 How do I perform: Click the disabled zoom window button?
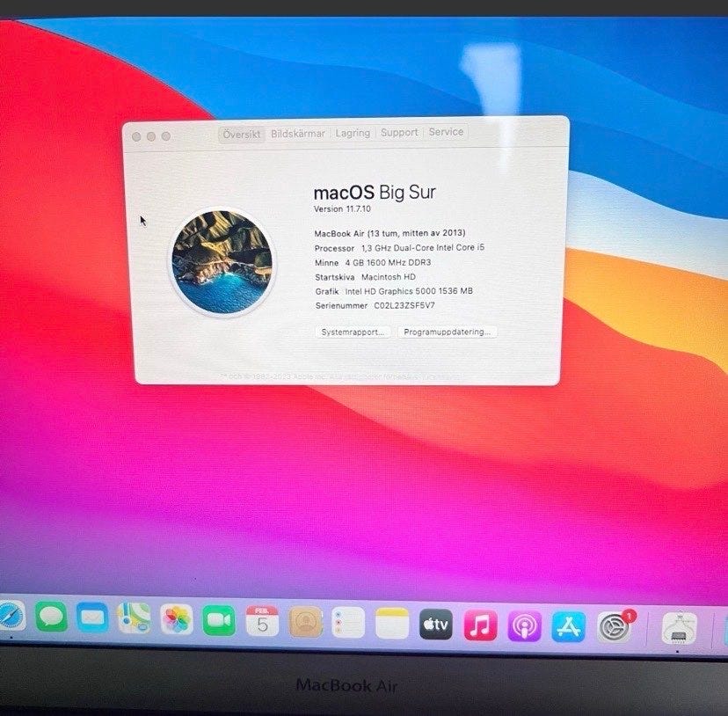(x=166, y=136)
